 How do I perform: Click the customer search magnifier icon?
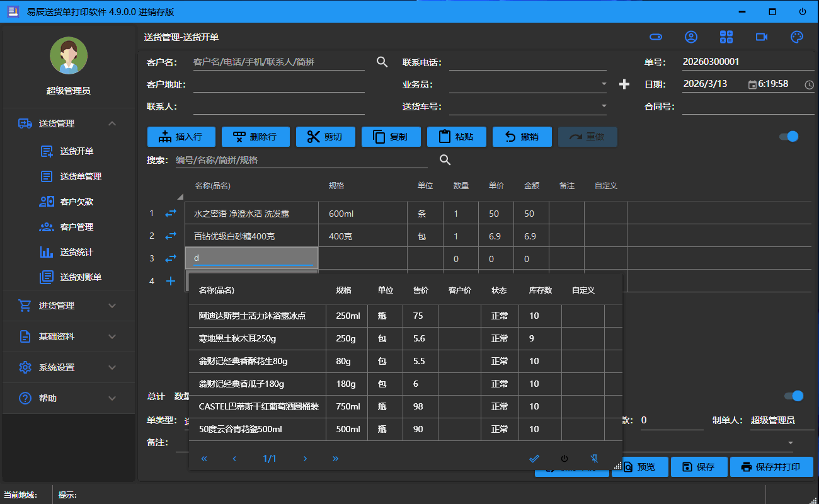[382, 62]
